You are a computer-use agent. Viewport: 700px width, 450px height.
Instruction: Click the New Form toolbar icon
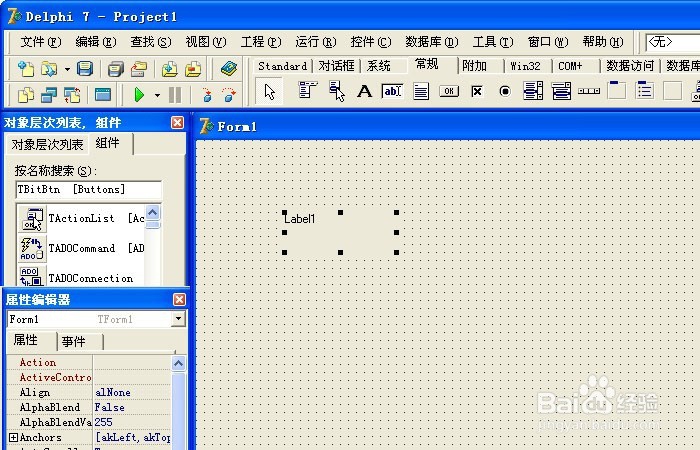tap(103, 94)
